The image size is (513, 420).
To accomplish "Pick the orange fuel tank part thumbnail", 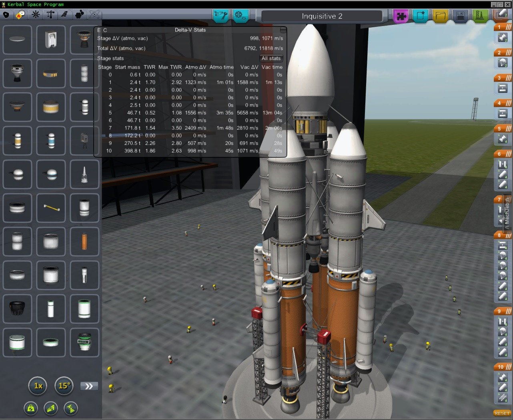I will (x=84, y=241).
